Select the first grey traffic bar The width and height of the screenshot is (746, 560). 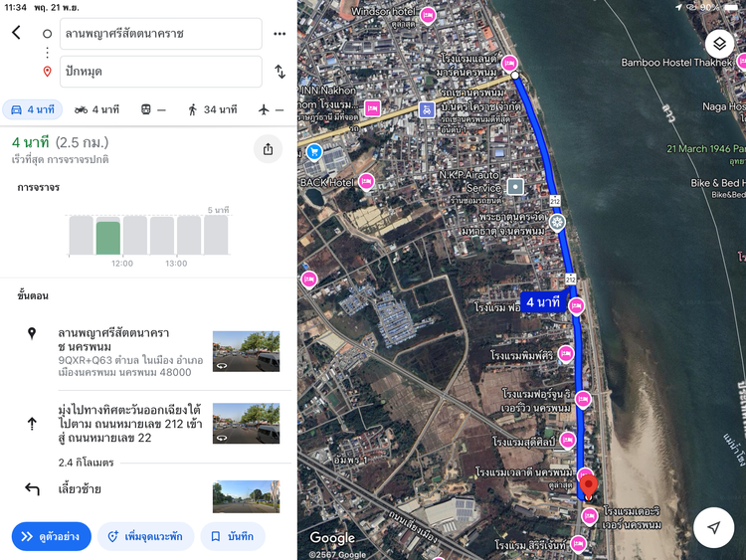point(81,236)
